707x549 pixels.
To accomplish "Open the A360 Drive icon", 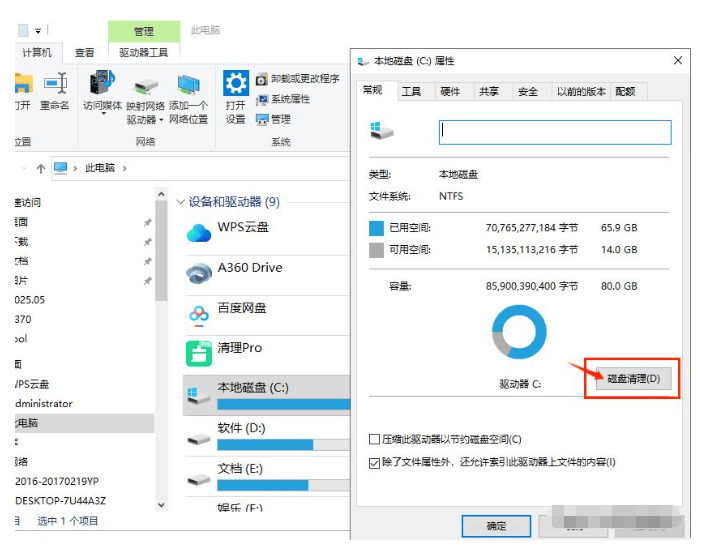I will pyautogui.click(x=199, y=273).
